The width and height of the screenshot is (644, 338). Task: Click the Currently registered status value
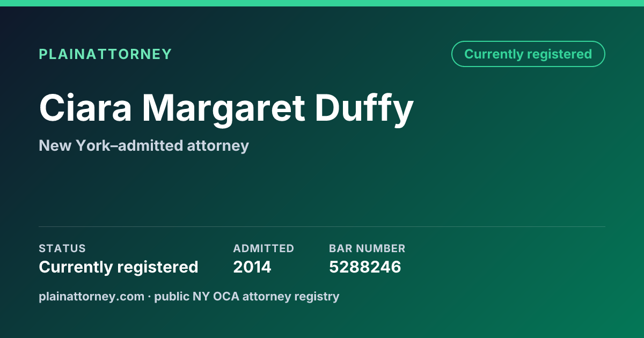pyautogui.click(x=119, y=267)
